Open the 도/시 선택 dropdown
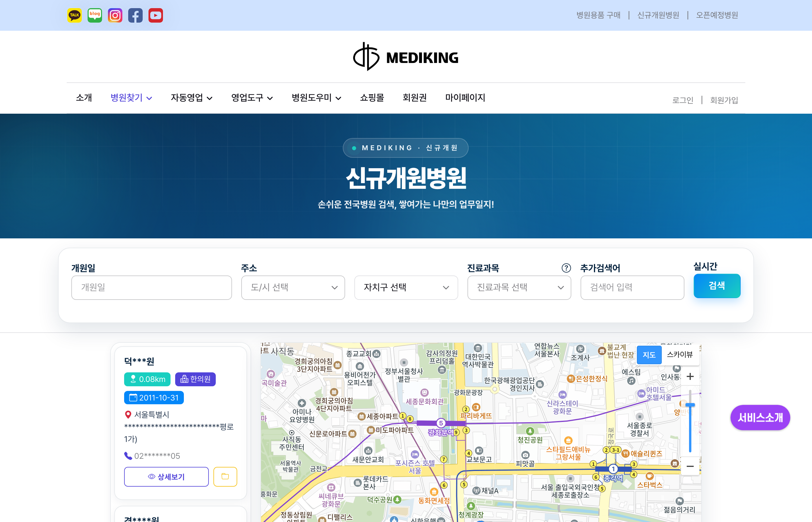 293,287
